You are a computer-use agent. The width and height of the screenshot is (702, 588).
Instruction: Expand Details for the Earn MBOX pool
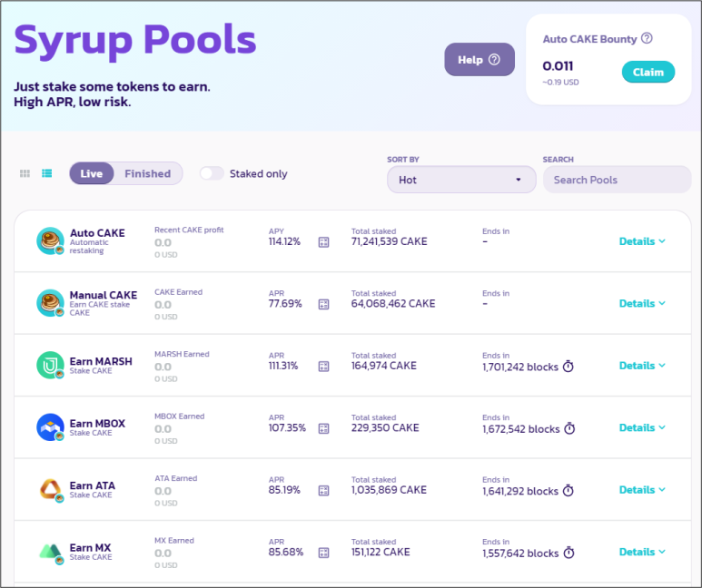click(642, 427)
